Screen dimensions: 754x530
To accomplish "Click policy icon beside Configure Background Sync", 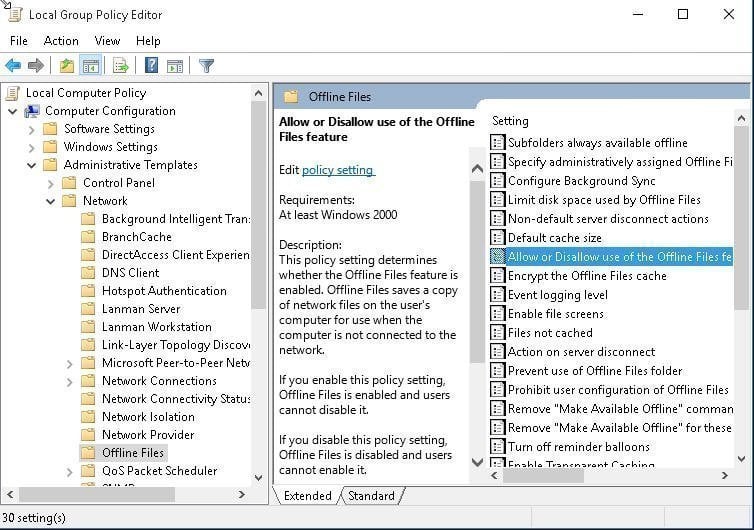I will 497,180.
